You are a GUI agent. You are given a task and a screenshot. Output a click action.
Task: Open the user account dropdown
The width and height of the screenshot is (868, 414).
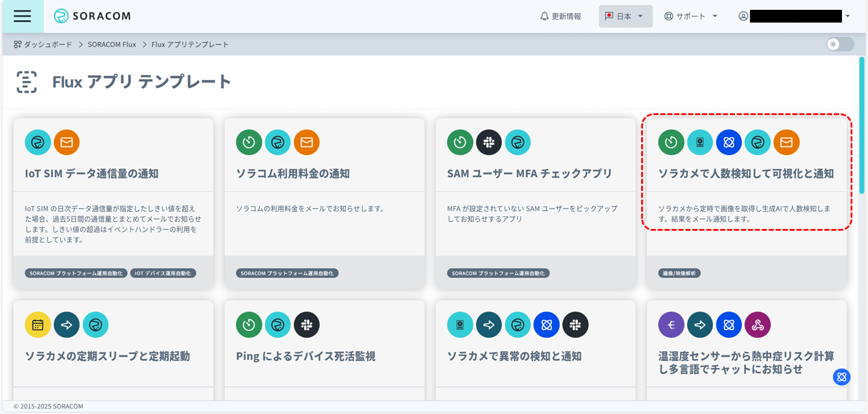click(x=794, y=16)
